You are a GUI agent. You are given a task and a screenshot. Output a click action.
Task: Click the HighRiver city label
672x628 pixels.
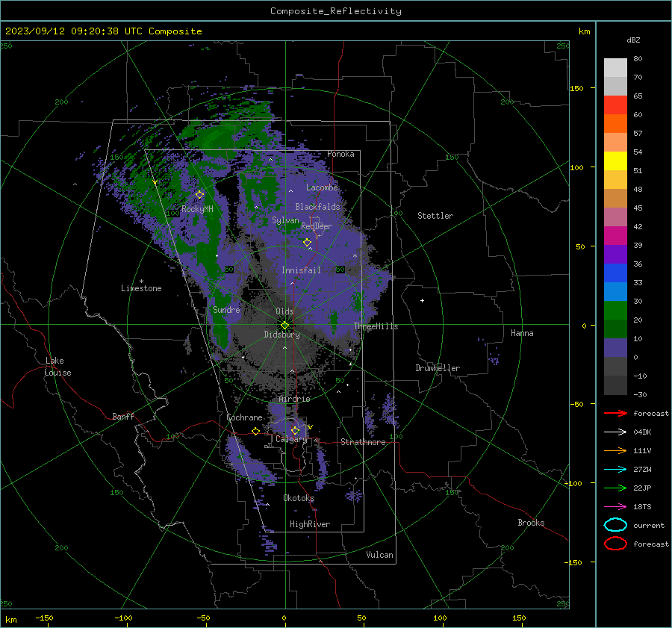(x=310, y=524)
